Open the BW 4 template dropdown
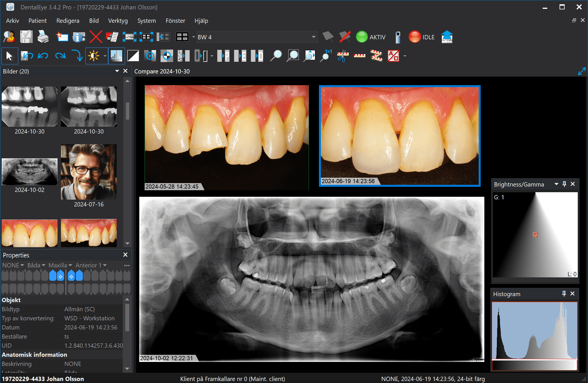Image resolution: width=588 pixels, height=383 pixels. [x=313, y=37]
